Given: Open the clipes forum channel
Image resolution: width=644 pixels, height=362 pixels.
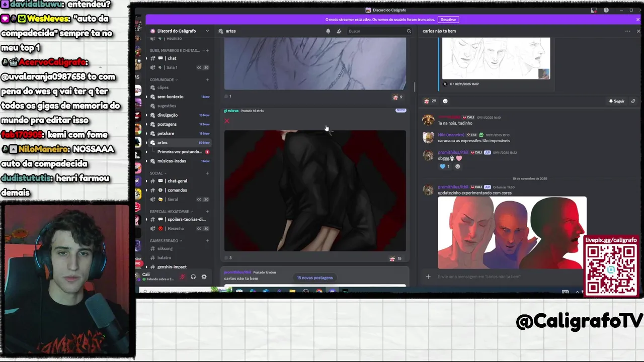Looking at the screenshot, I should tap(179, 87).
